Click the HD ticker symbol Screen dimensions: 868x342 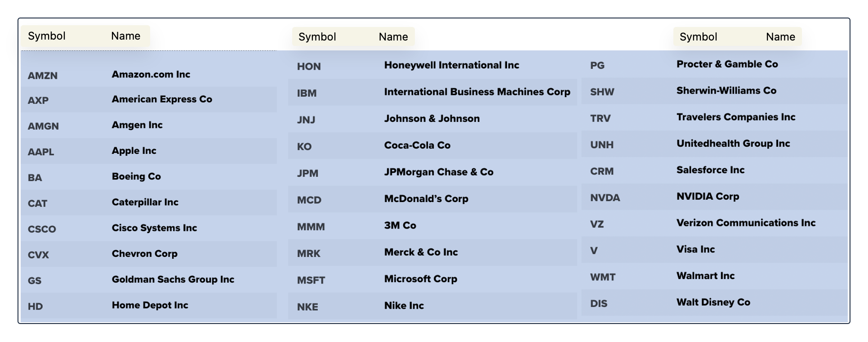35,306
